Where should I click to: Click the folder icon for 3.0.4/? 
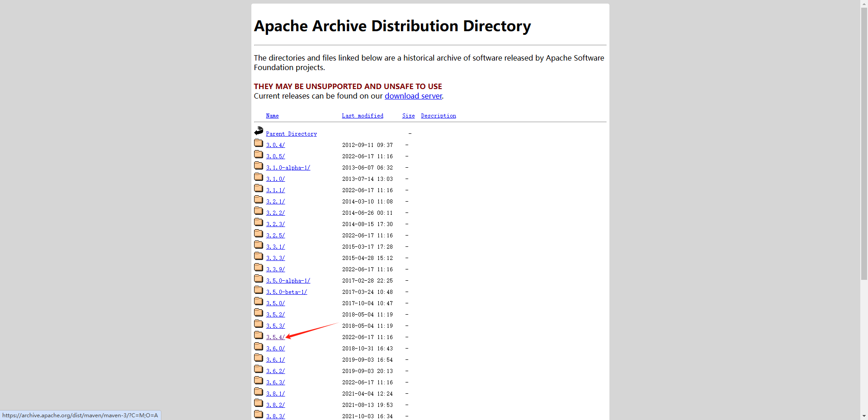pos(259,143)
